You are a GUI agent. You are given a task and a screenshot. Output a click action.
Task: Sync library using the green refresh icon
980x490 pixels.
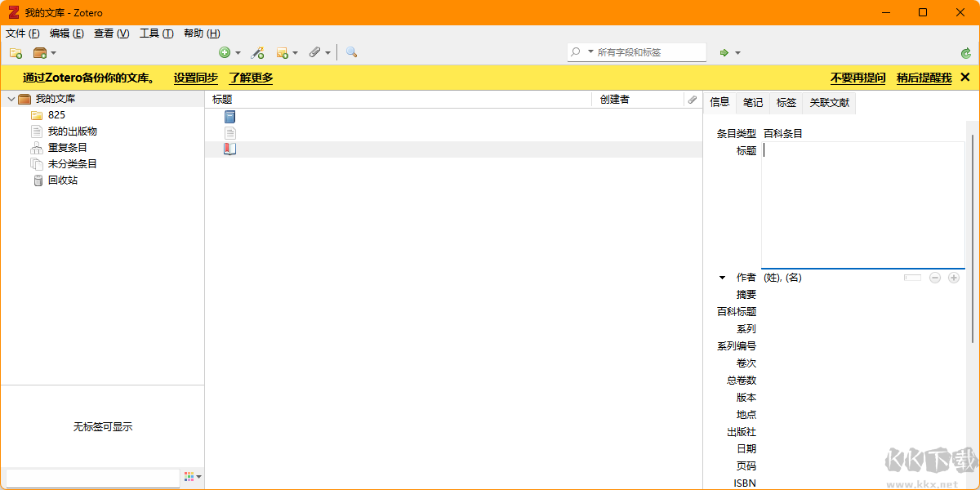point(966,51)
